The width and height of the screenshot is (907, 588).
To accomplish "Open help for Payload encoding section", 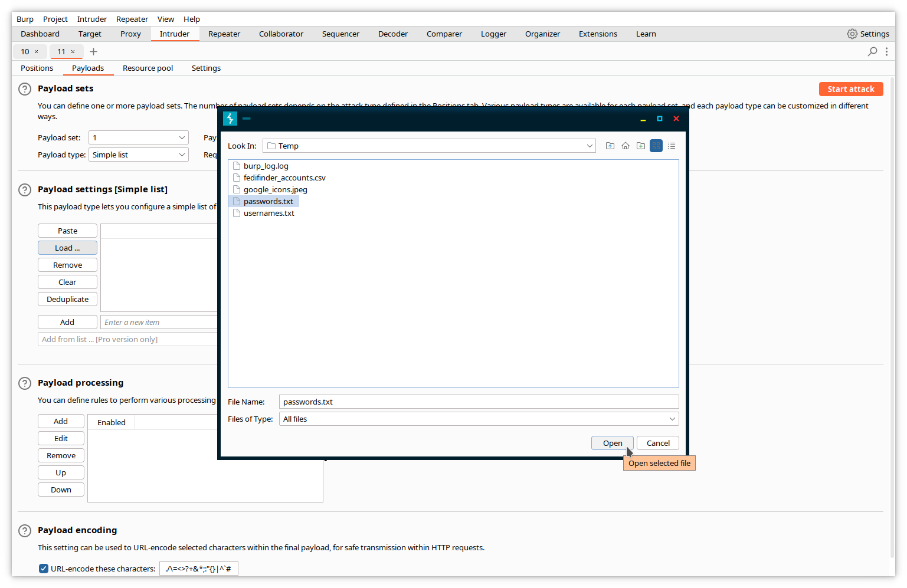I will (x=25, y=531).
